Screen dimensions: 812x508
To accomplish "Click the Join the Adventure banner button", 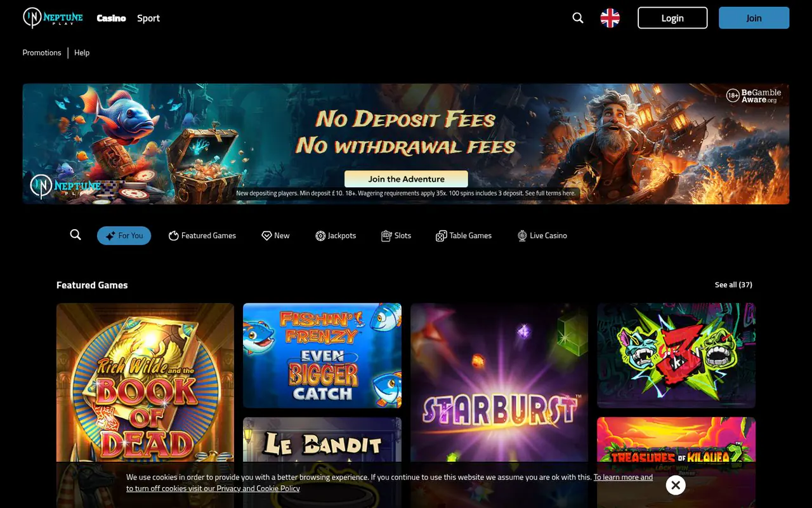I will (x=406, y=179).
